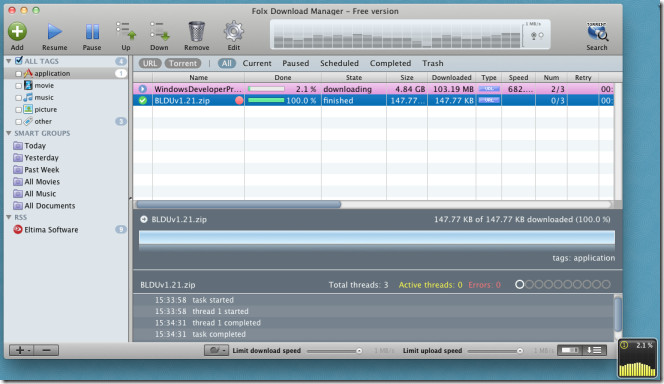Open the plus dropdown in sidebar footer
Screen dimensions: 664x384
[22, 350]
